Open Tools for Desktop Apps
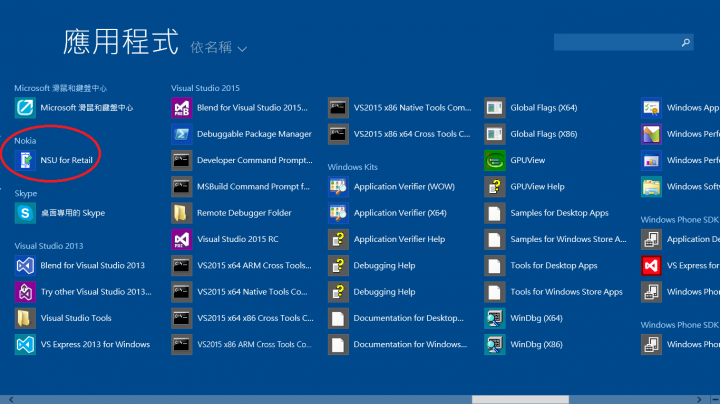 click(541, 265)
